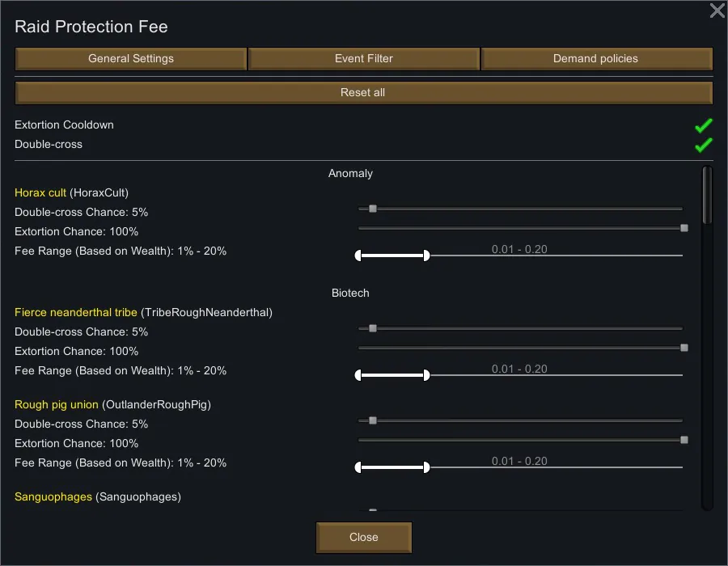Click the Close button at the bottom
Viewport: 728px width, 566px height.
363,537
